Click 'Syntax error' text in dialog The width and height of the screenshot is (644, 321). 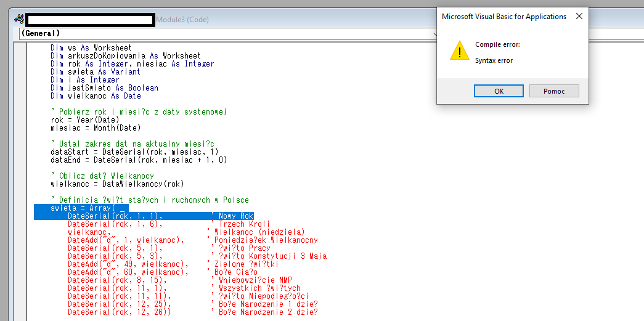494,60
